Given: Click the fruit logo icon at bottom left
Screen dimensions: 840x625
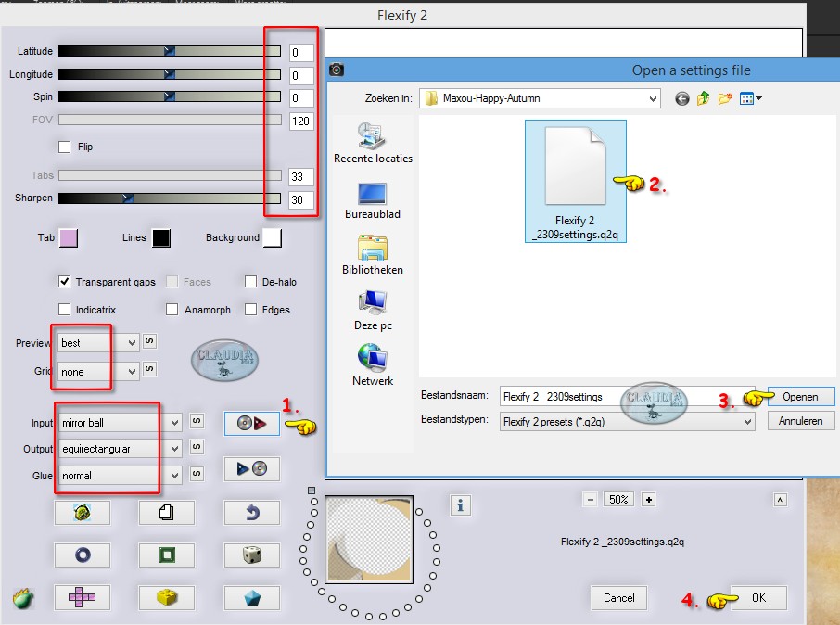Looking at the screenshot, I should point(23,598).
